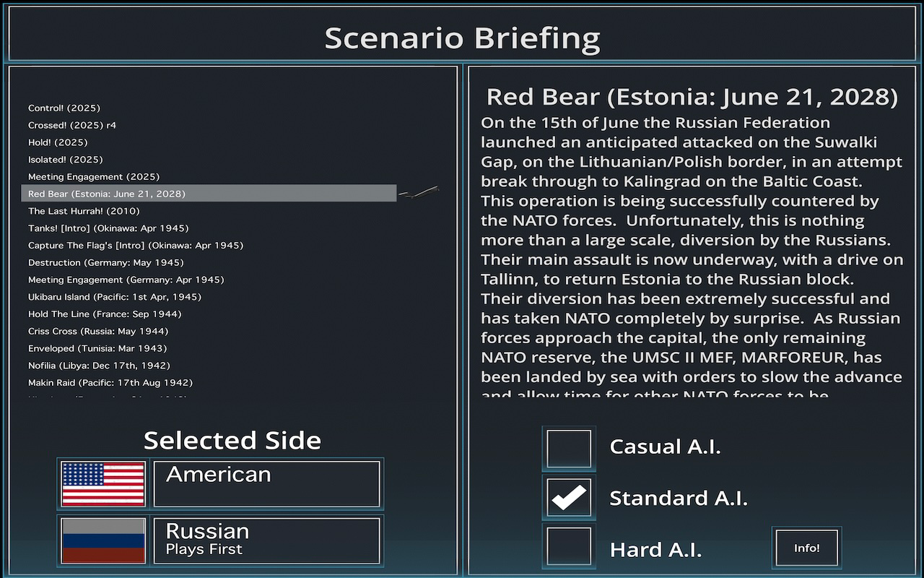Click the aircraft marker beside Red Bear
The image size is (924, 578).
tap(419, 192)
